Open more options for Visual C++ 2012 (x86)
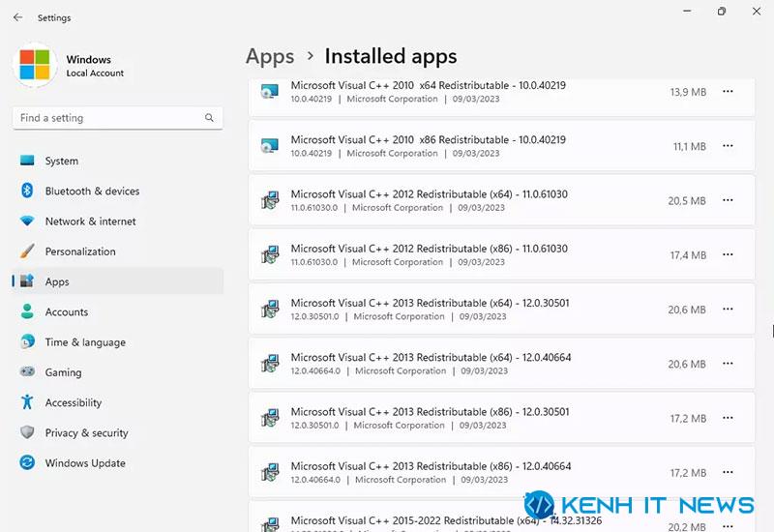 point(728,254)
